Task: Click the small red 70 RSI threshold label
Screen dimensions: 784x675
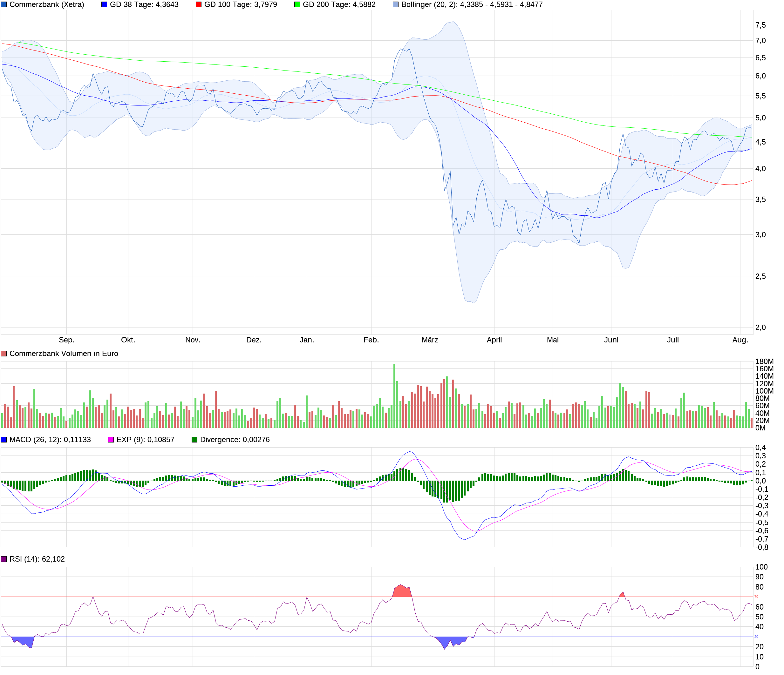Action: click(x=756, y=597)
